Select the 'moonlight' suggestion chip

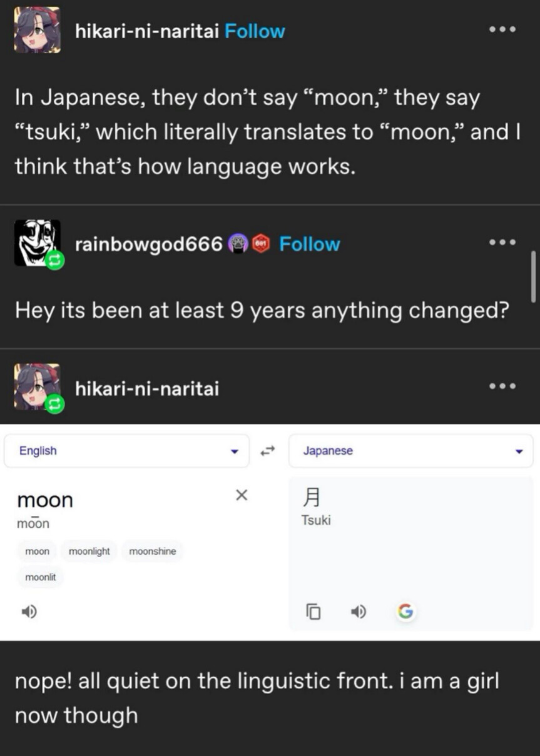click(x=89, y=551)
